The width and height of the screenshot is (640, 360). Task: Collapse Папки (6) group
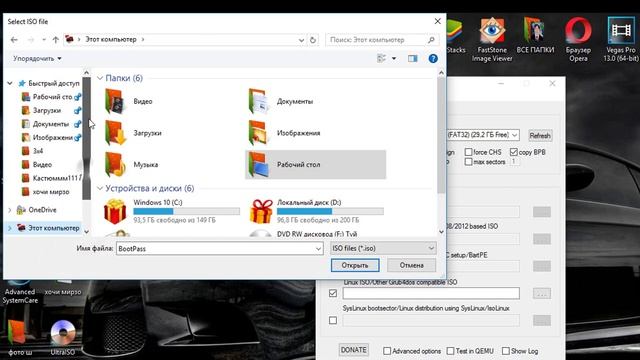pos(100,78)
